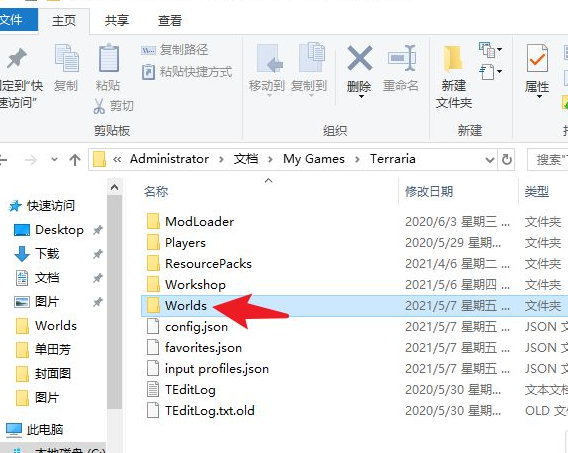
Task: Click 粘贴快捷方式 paste shortcut button
Action: point(187,72)
